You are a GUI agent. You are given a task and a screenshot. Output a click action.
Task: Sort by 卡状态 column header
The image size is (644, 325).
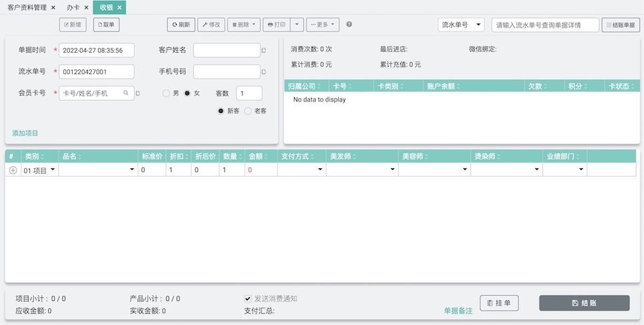click(x=622, y=86)
